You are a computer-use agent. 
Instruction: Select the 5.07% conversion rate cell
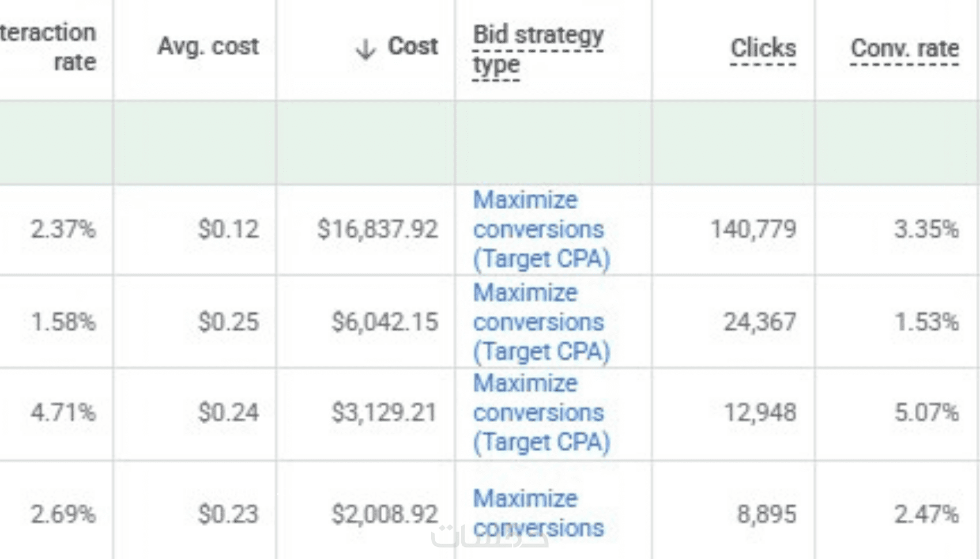(x=926, y=413)
